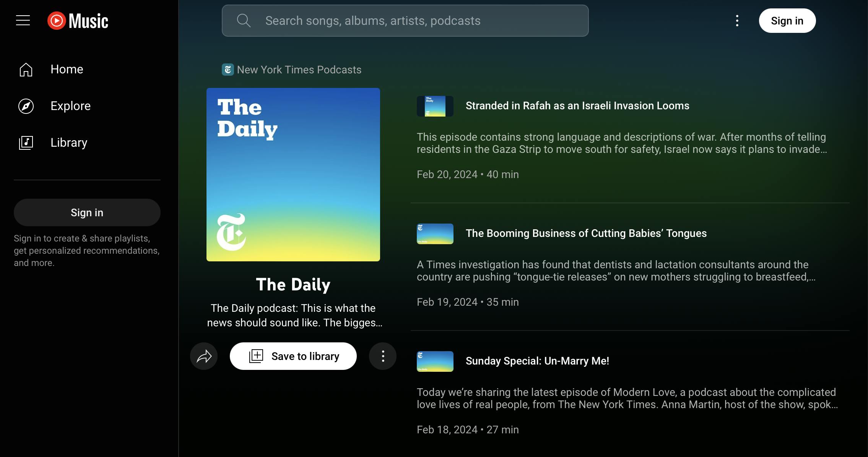Image resolution: width=868 pixels, height=457 pixels.
Task: Select the search input field
Action: 406,20
